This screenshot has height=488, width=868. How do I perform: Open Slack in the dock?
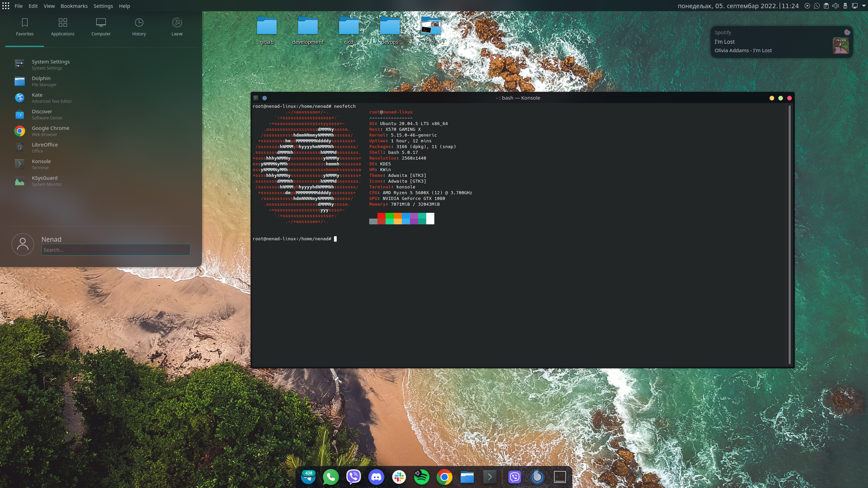(x=399, y=477)
